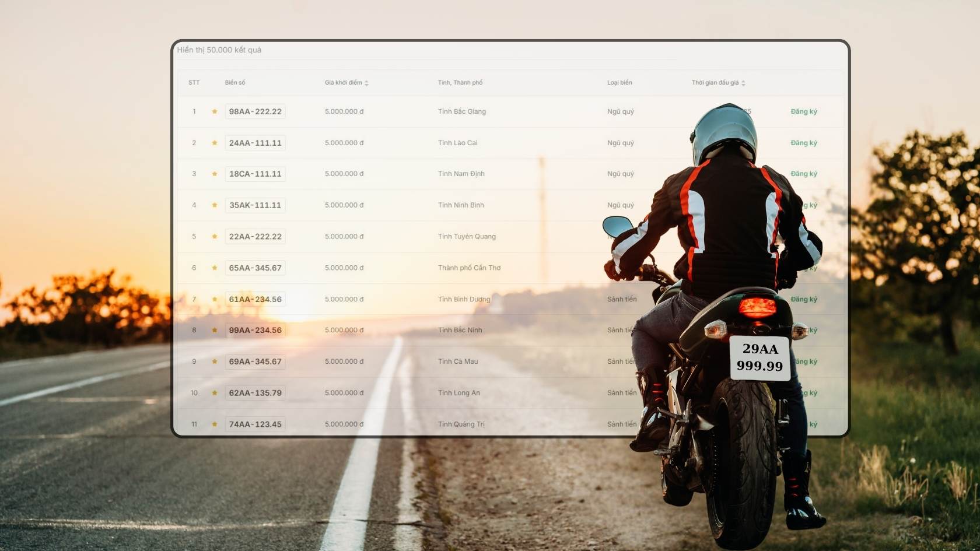The image size is (980, 551).
Task: Favorite plate 61AA-234.56 via its star
Action: (x=214, y=299)
